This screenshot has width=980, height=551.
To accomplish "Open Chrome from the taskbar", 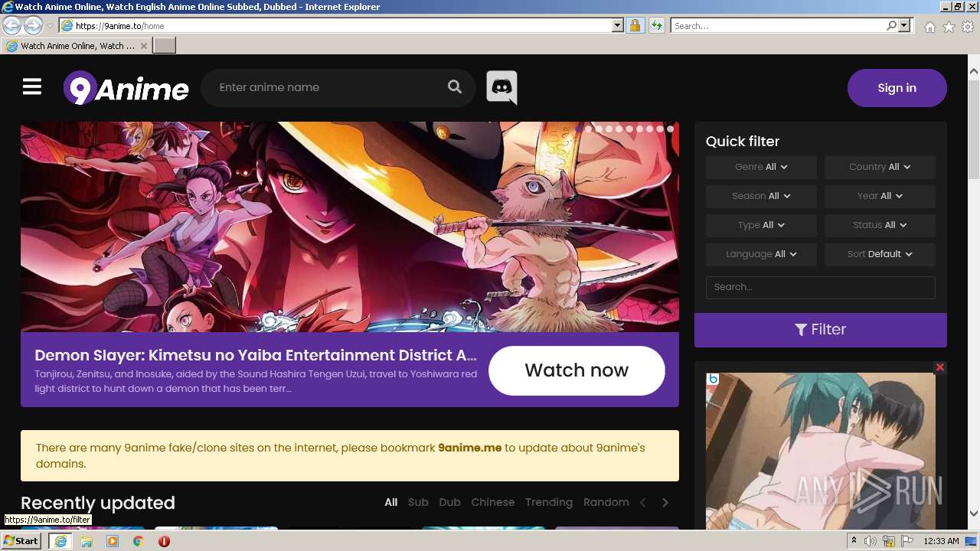I will click(139, 541).
